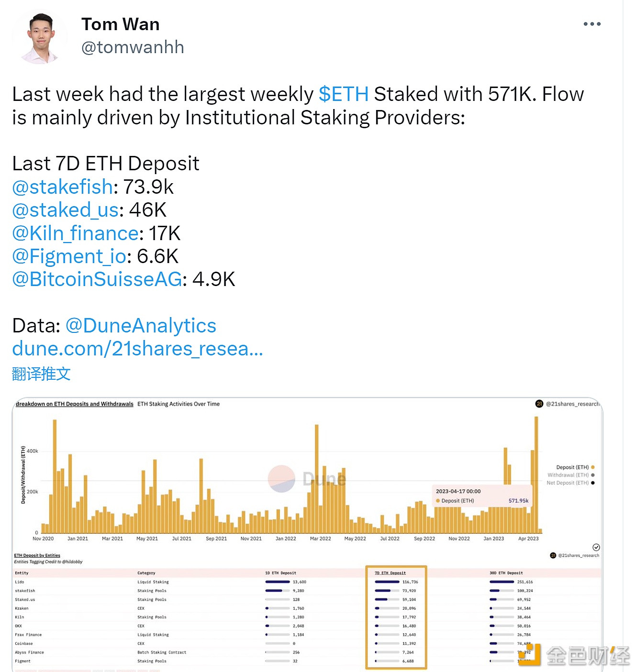
Task: Click the 21shares logo above the chart
Action: click(539, 404)
